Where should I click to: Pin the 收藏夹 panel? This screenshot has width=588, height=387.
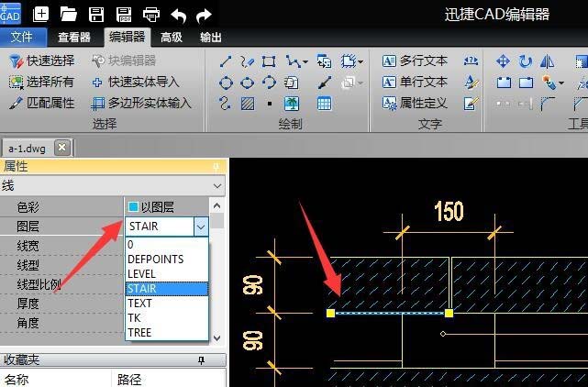click(202, 360)
